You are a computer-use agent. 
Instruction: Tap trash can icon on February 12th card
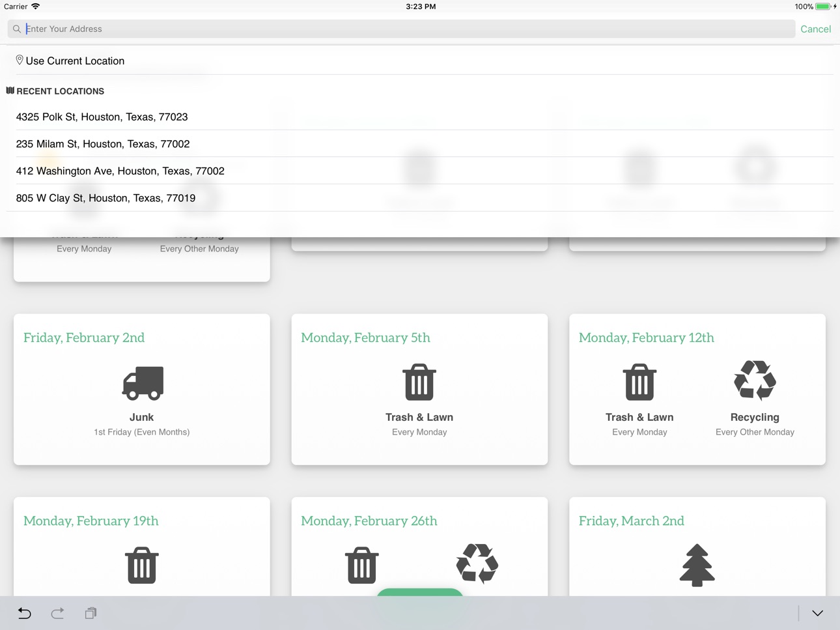pos(639,382)
